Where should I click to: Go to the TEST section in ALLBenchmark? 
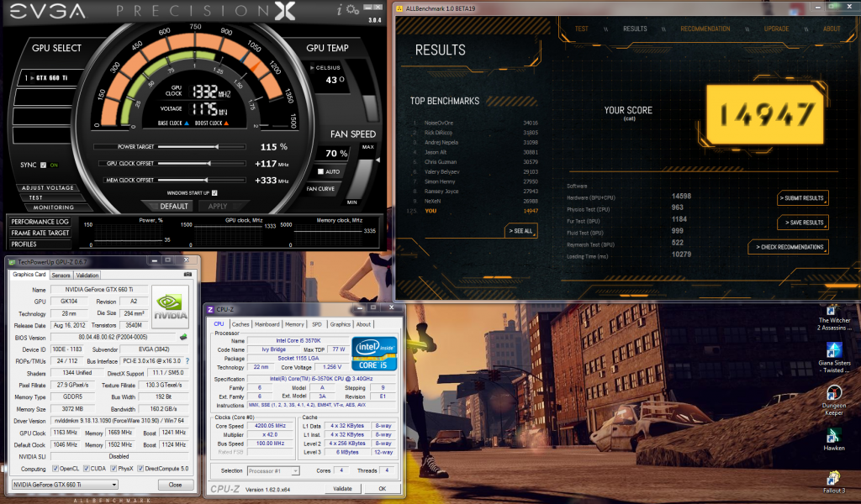point(582,29)
